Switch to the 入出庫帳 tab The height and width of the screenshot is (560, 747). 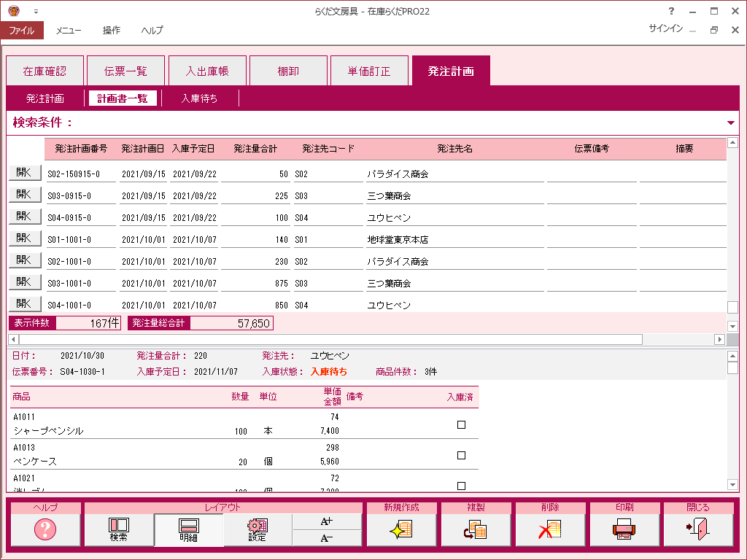[x=207, y=71]
